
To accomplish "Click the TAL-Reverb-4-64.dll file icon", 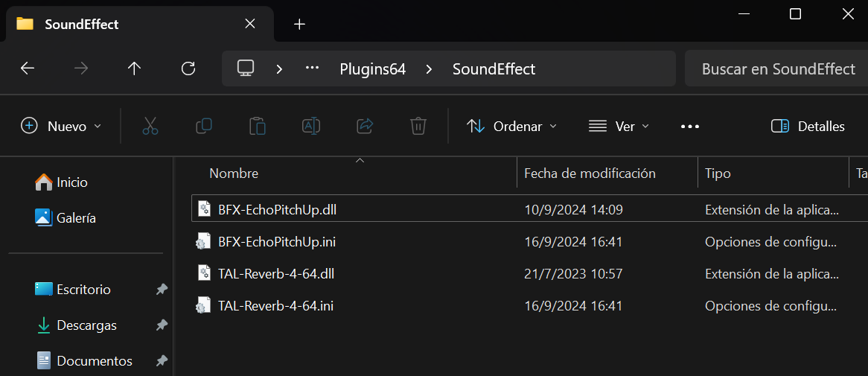I will point(204,273).
